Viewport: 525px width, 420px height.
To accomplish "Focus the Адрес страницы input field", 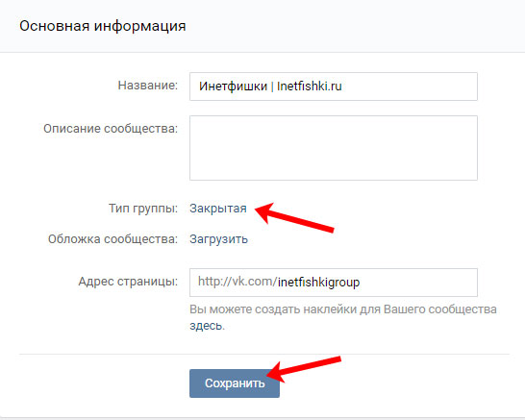I will pyautogui.click(x=334, y=283).
